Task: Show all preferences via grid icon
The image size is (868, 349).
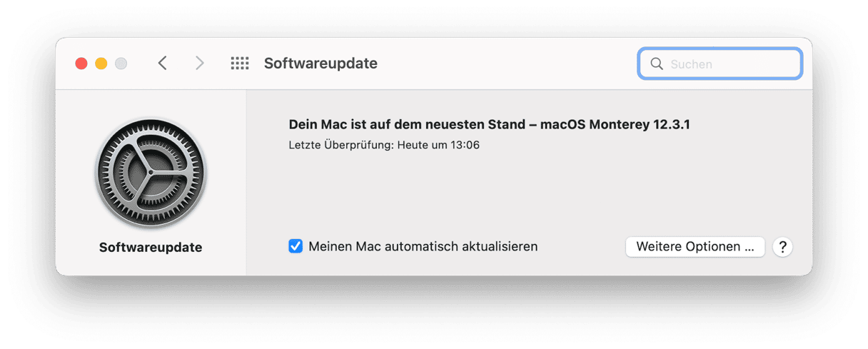Action: 240,64
